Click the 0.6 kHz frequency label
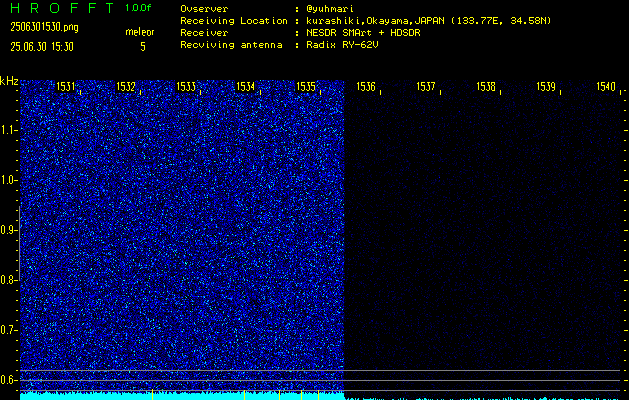 [8, 380]
